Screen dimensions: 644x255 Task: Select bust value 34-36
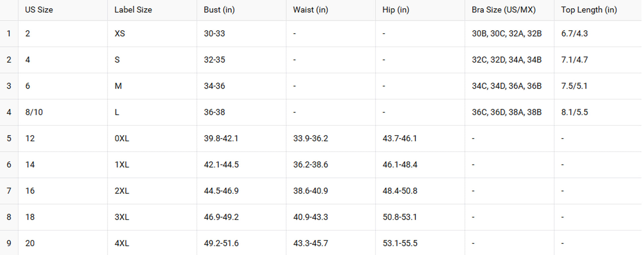(214, 86)
